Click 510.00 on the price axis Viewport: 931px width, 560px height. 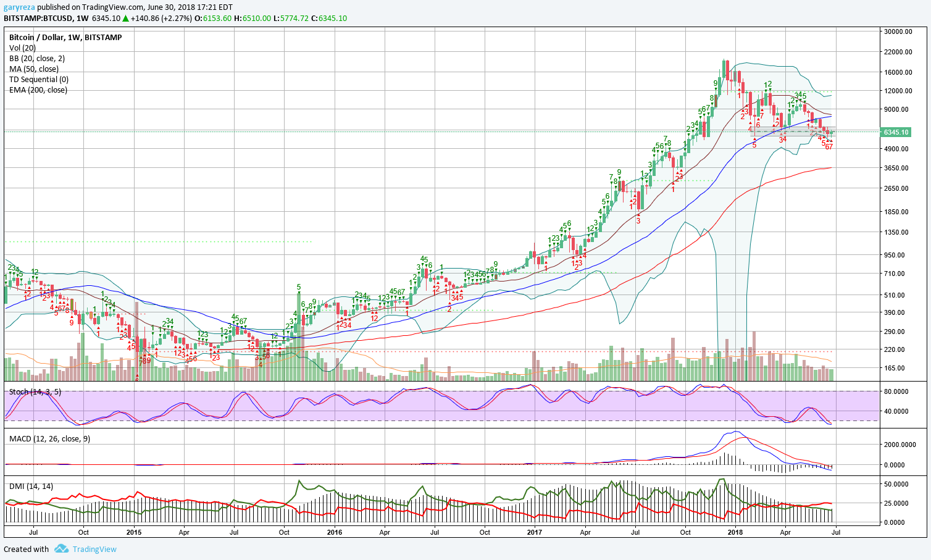click(895, 295)
